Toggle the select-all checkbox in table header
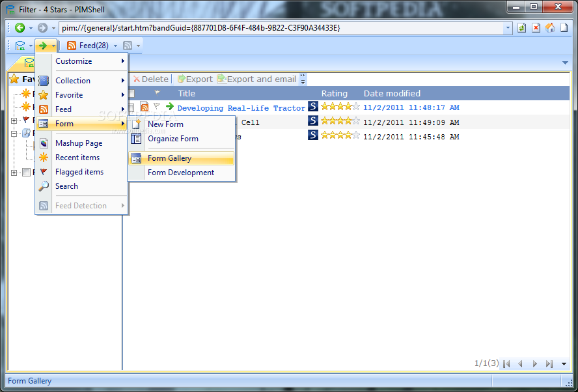 [131, 93]
